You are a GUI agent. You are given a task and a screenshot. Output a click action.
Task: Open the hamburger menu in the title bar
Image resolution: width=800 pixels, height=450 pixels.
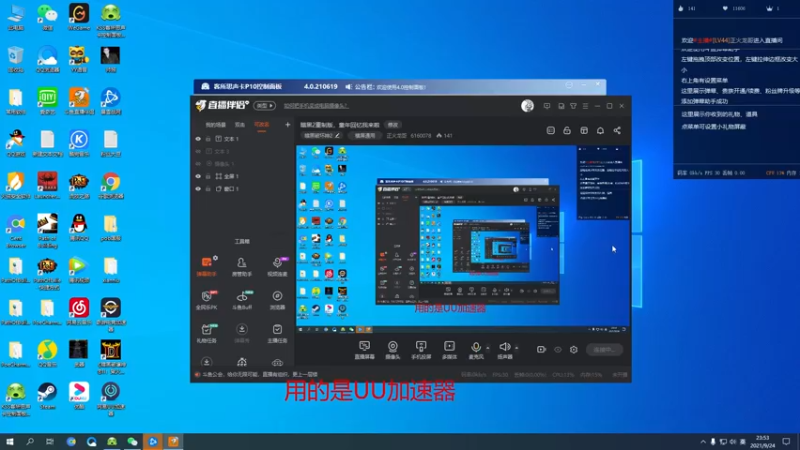[585, 106]
